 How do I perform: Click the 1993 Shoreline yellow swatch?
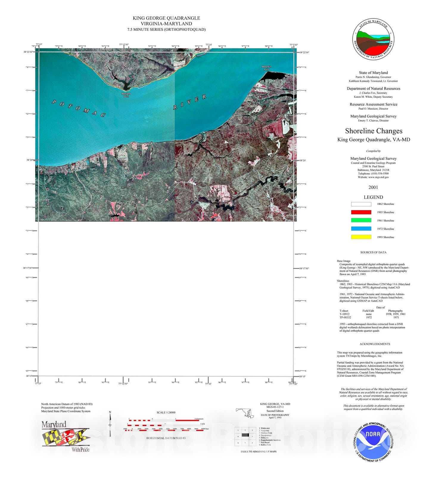tap(361, 237)
